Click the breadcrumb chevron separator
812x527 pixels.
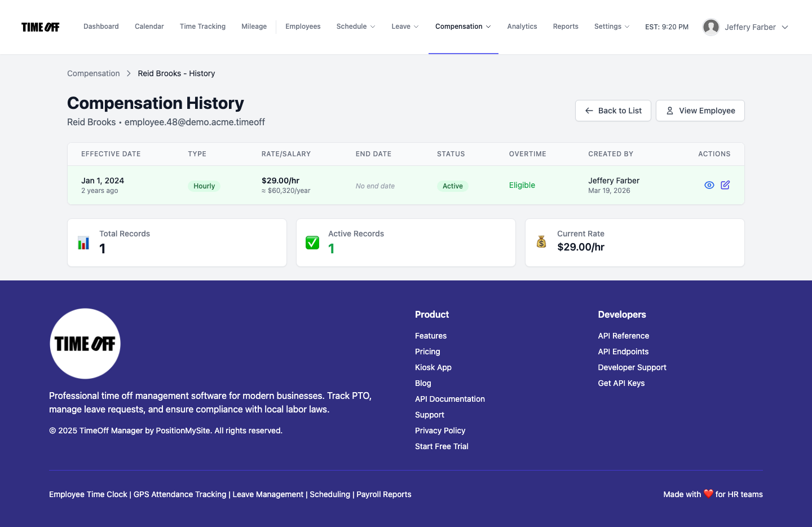tap(129, 73)
